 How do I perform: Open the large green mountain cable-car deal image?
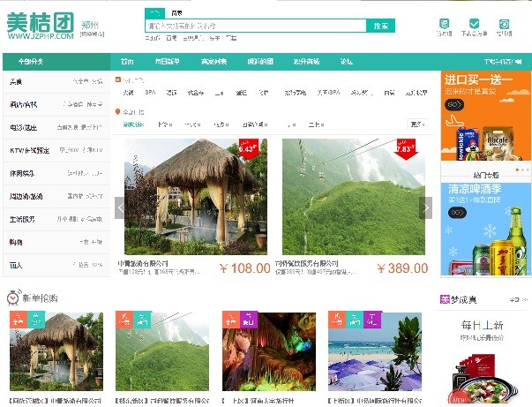click(x=354, y=197)
